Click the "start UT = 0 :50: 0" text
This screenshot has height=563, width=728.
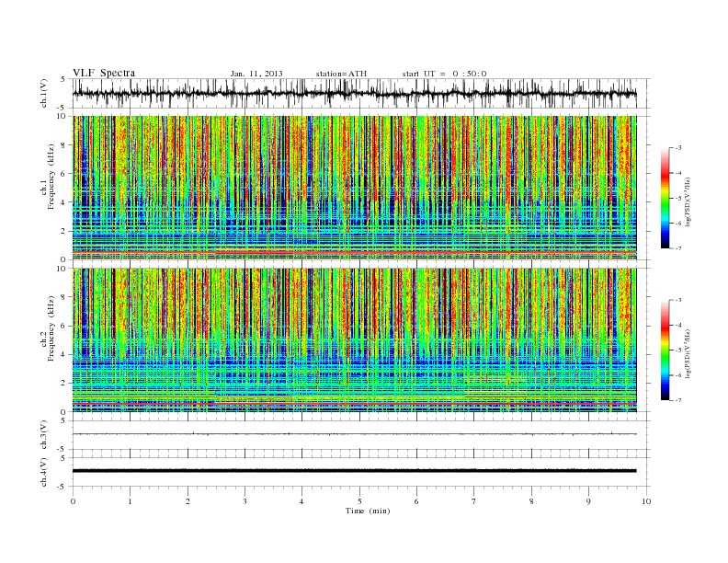[x=444, y=74]
